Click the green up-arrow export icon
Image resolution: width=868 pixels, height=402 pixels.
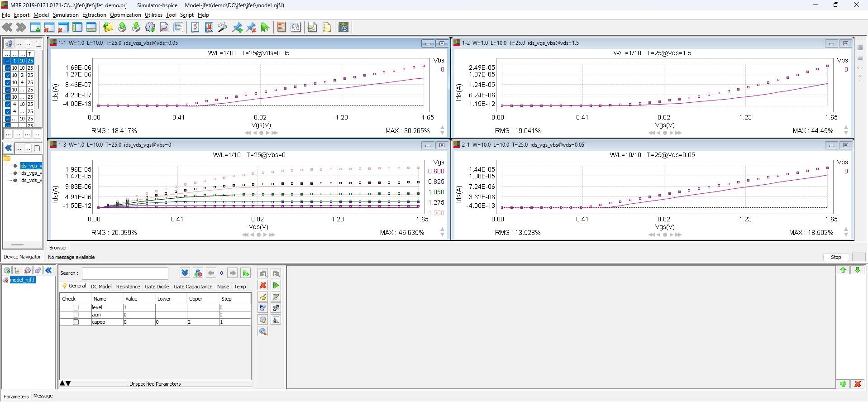coord(122,28)
